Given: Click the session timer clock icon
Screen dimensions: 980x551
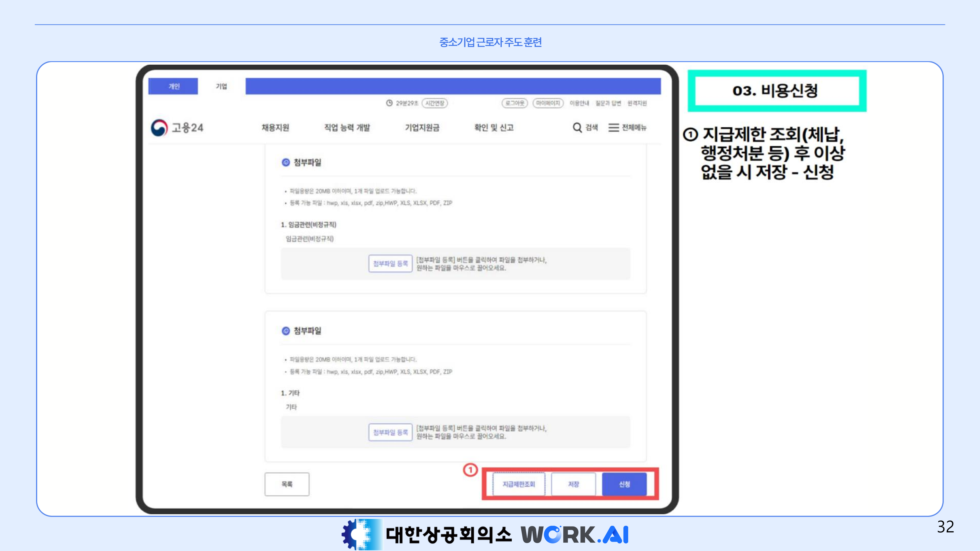Looking at the screenshot, I should pyautogui.click(x=389, y=103).
